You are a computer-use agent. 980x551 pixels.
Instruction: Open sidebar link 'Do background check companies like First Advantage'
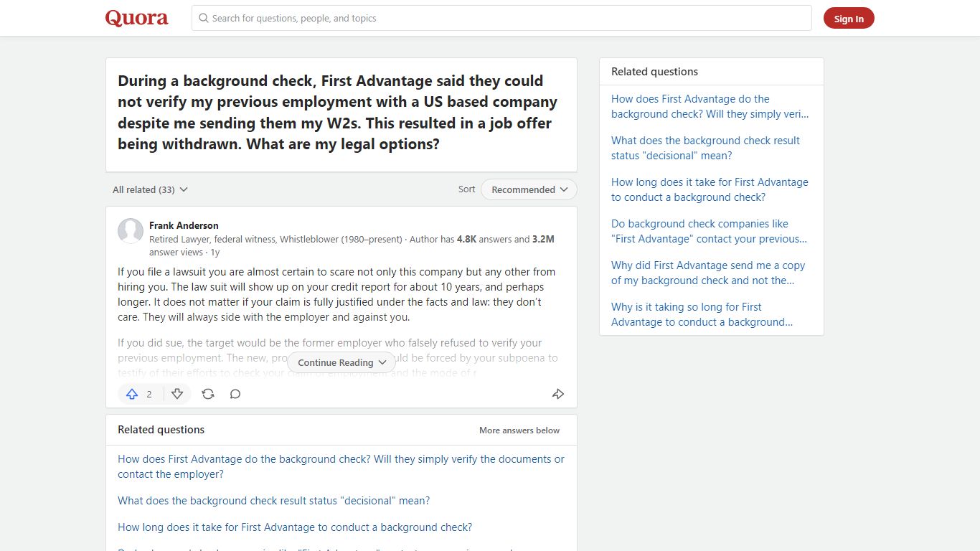709,231
